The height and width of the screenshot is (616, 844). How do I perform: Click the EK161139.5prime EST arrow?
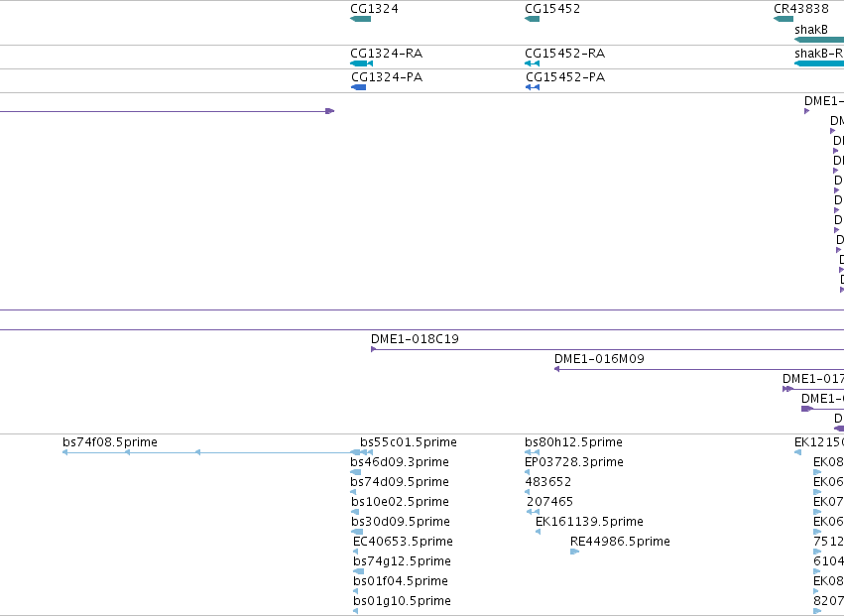(x=538, y=532)
